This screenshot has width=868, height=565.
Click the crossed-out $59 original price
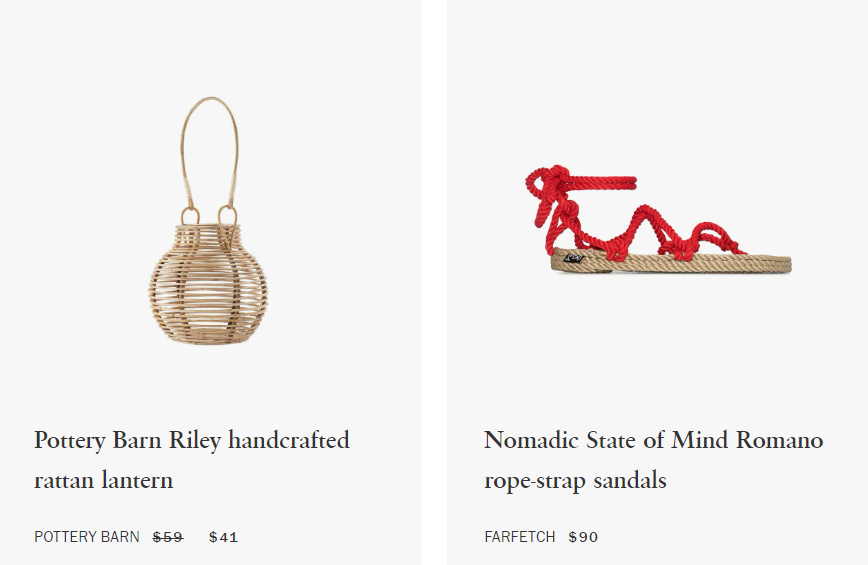[168, 537]
